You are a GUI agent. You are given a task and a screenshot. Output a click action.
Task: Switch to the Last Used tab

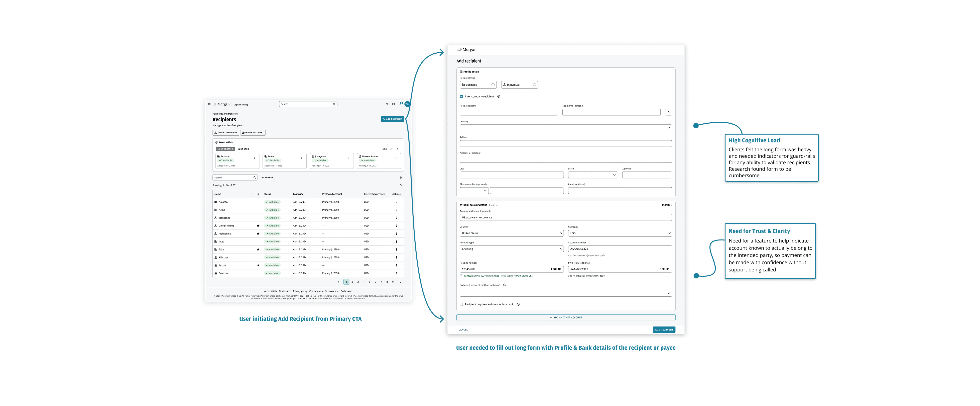(x=244, y=149)
